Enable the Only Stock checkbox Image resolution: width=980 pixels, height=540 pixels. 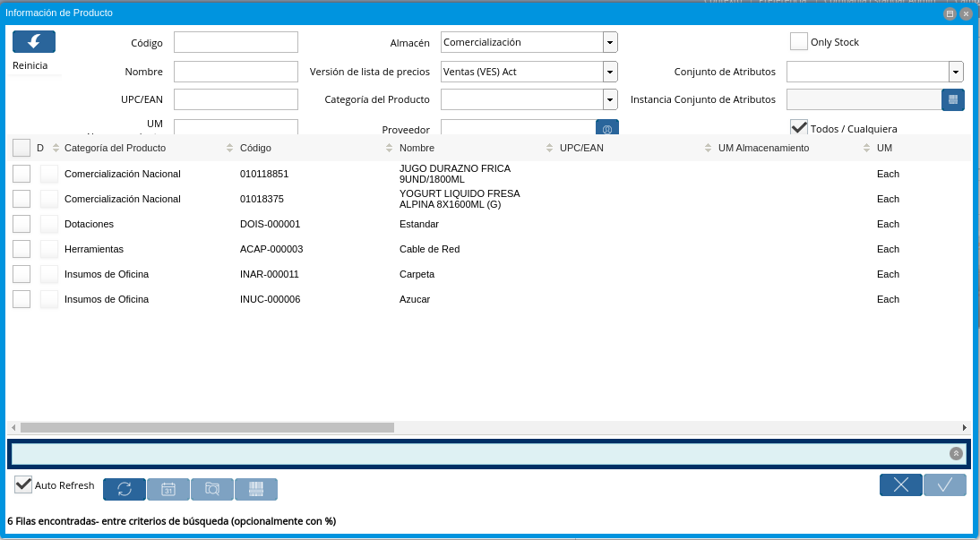coord(797,41)
